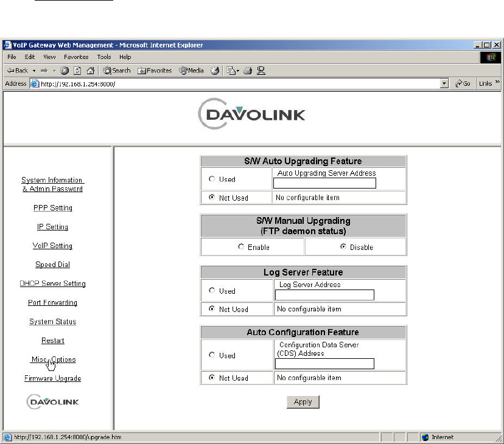Image resolution: width=504 pixels, height=444 pixels.
Task: Click the Internet zone globe in status bar
Action: 425,437
